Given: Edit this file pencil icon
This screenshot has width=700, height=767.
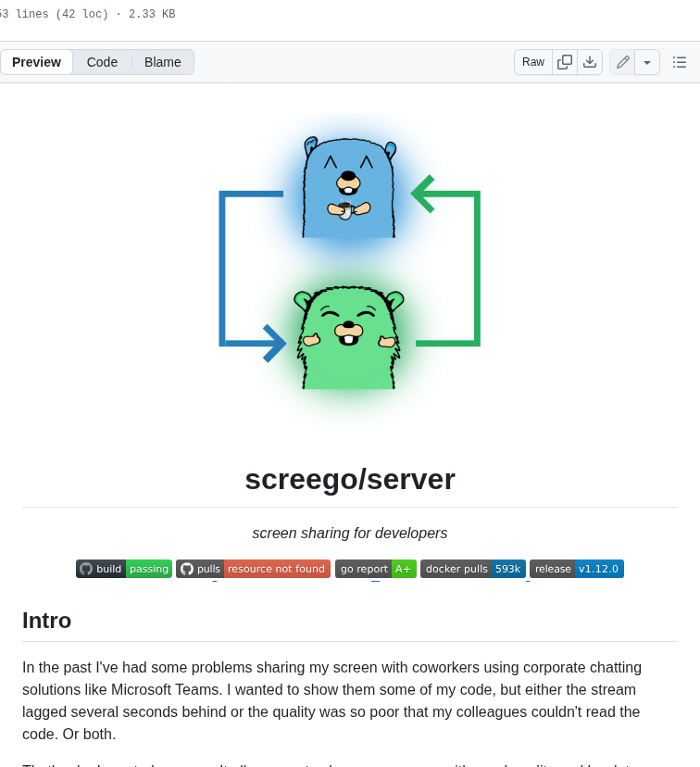Looking at the screenshot, I should pos(622,62).
